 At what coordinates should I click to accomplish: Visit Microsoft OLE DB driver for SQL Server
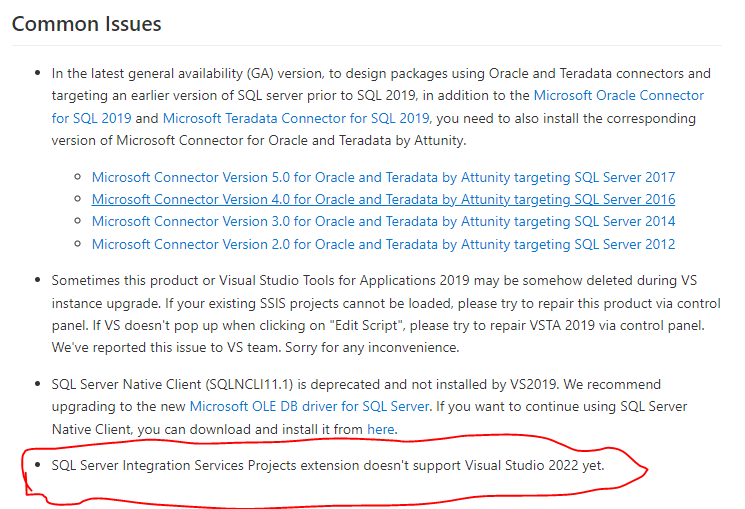309,406
